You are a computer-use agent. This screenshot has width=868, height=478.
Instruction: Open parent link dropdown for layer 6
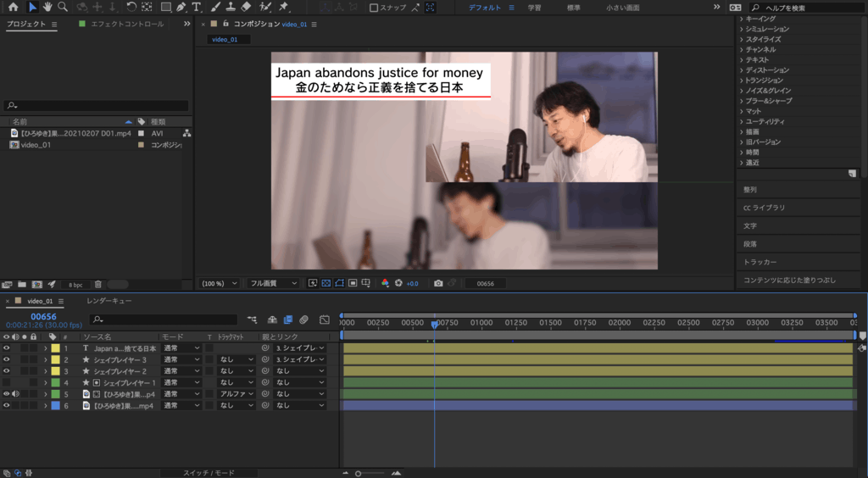click(299, 405)
